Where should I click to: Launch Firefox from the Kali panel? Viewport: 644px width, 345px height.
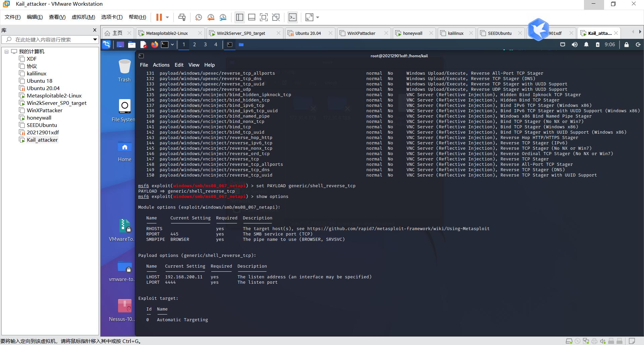pos(154,44)
